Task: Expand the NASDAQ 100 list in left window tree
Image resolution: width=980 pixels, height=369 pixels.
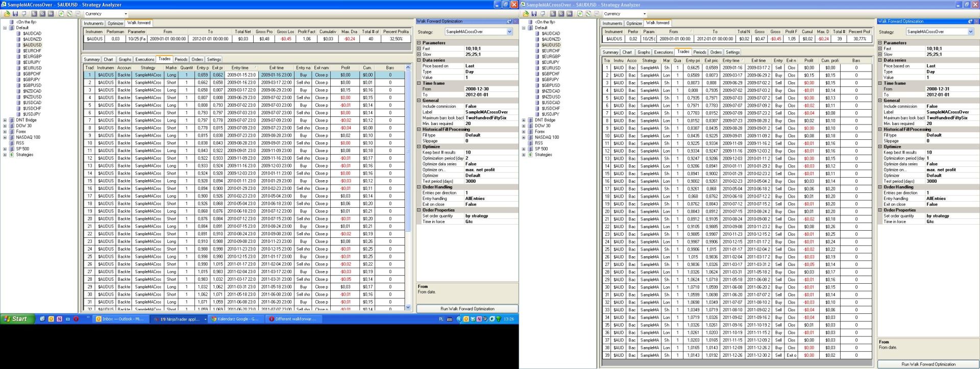Action: click(x=5, y=137)
